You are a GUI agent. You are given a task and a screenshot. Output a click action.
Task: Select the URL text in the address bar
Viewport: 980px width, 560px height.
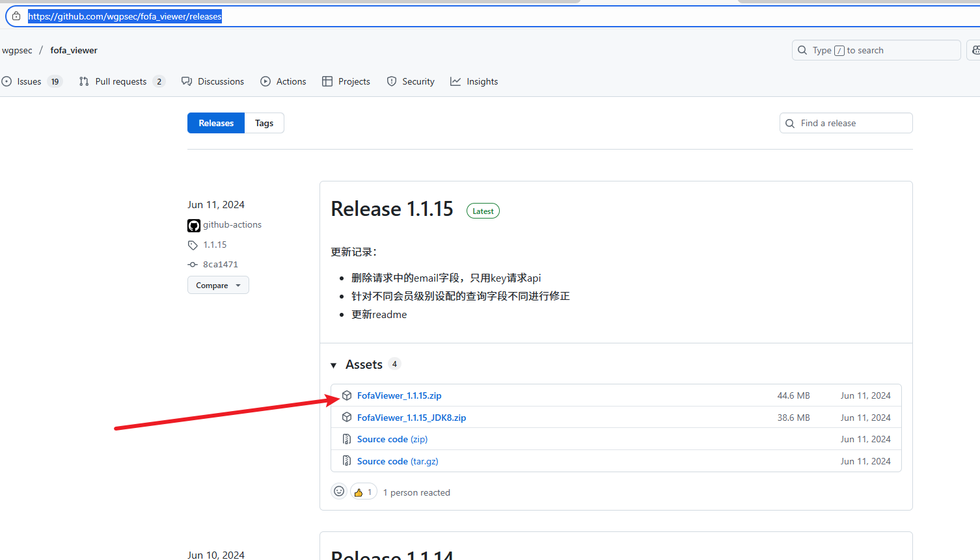click(125, 16)
